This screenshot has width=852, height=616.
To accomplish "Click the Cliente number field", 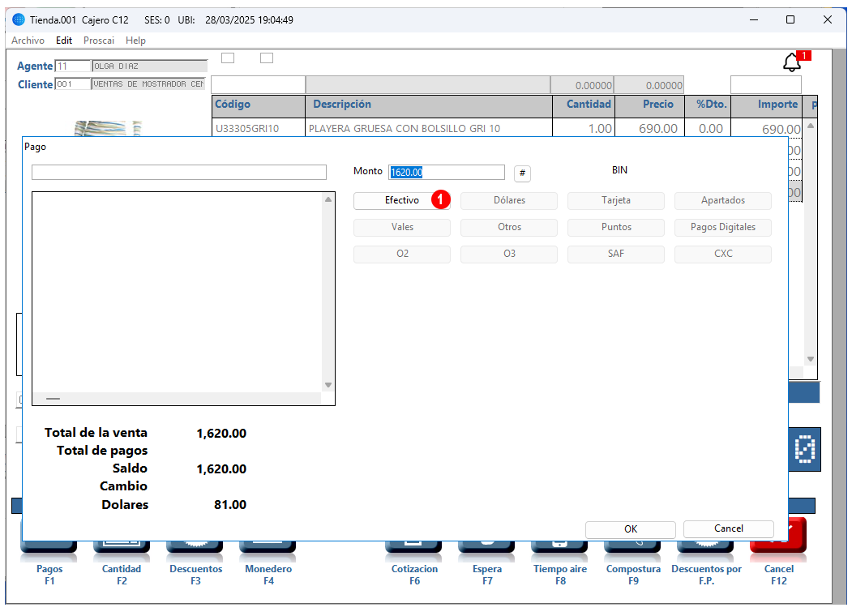I will [x=72, y=84].
